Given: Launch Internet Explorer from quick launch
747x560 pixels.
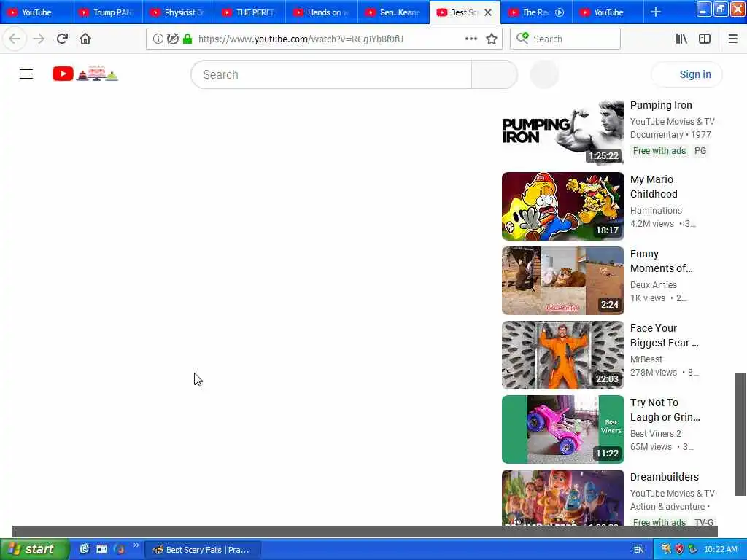Looking at the screenshot, I should pos(85,549).
